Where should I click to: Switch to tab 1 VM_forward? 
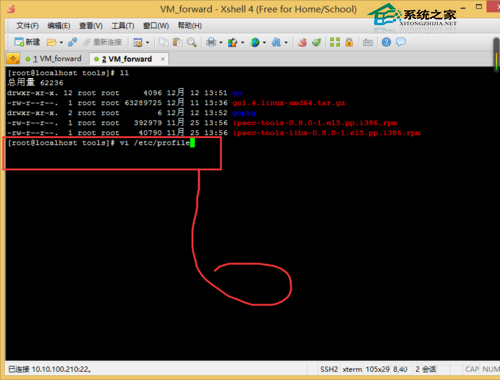coord(54,59)
